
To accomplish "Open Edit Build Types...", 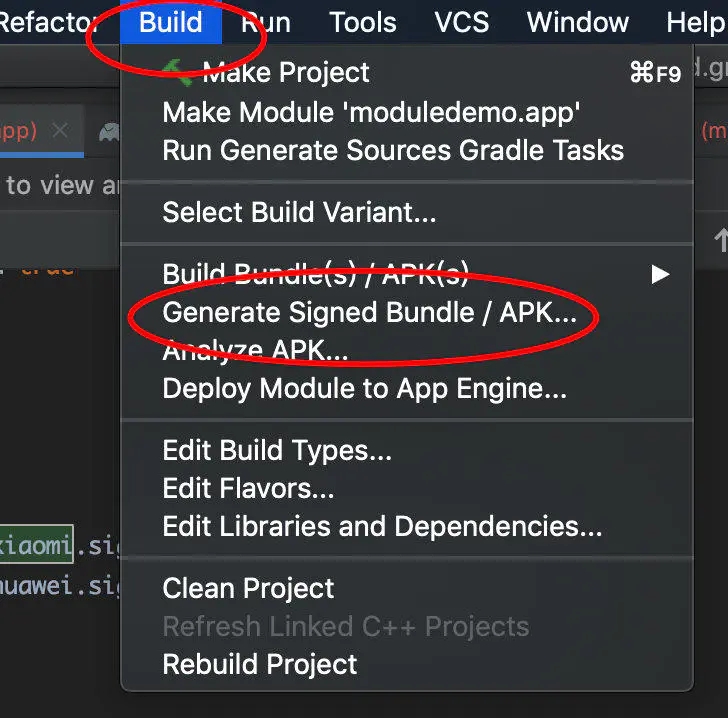I will (277, 451).
